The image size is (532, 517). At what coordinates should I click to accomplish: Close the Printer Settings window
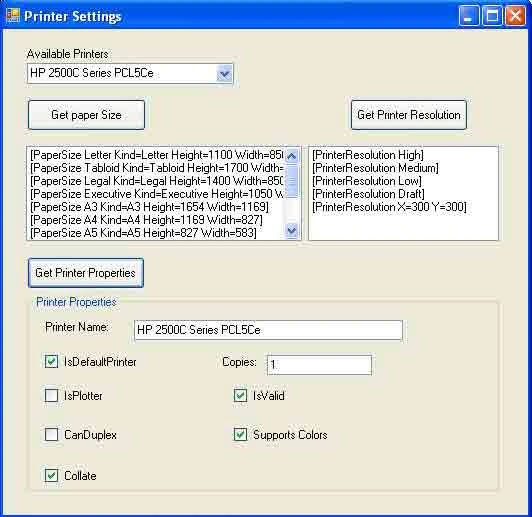click(515, 16)
